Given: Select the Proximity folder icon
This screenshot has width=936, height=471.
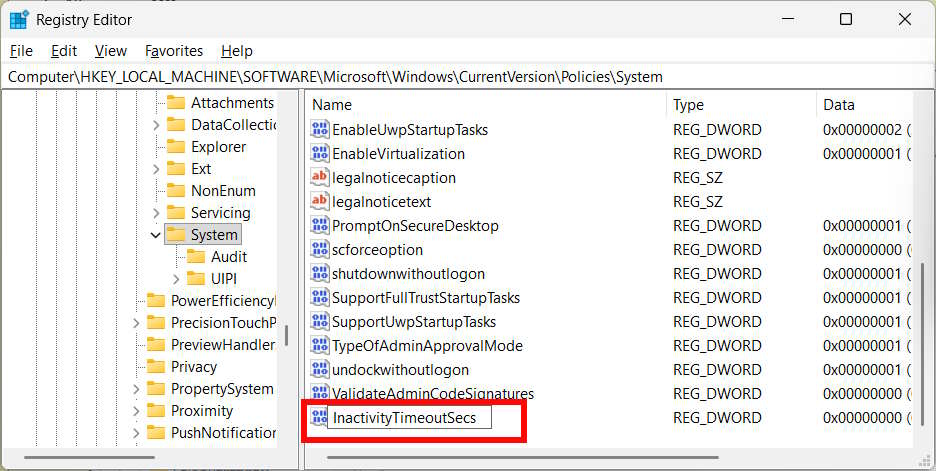Looking at the screenshot, I should (x=156, y=411).
